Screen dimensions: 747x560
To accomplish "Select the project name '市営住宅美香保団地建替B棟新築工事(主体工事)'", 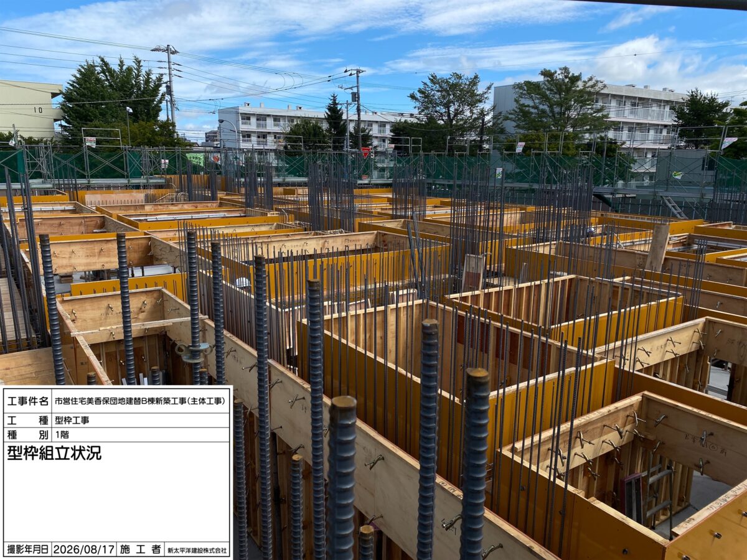I will point(140,401).
